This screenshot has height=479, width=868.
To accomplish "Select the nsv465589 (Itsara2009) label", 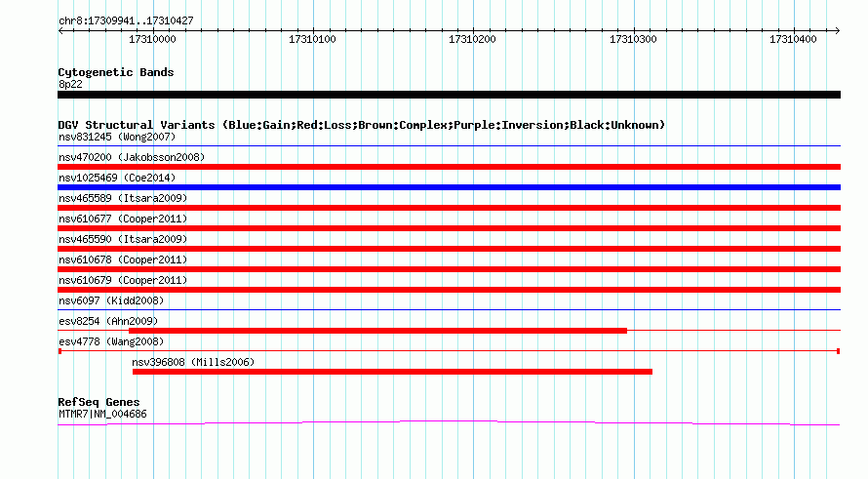I will [x=123, y=198].
